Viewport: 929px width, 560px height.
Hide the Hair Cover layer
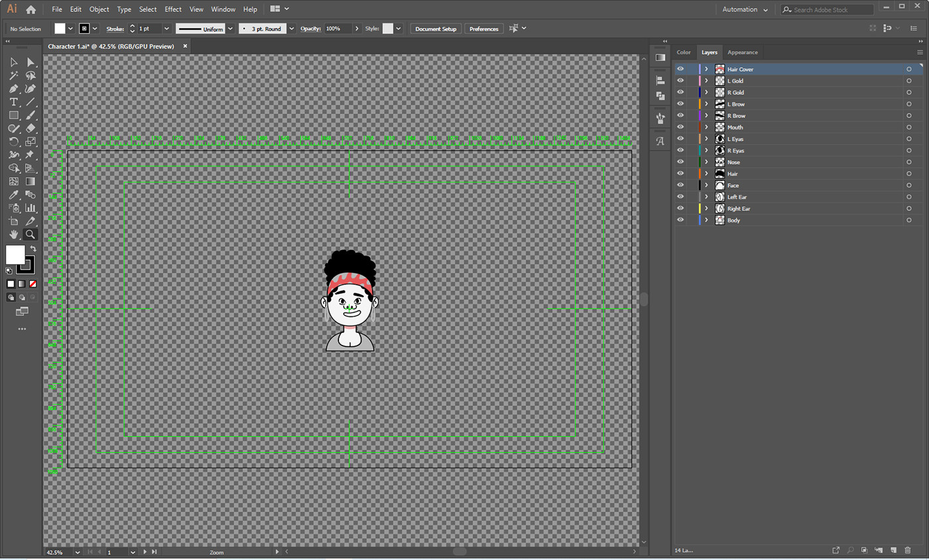(680, 69)
